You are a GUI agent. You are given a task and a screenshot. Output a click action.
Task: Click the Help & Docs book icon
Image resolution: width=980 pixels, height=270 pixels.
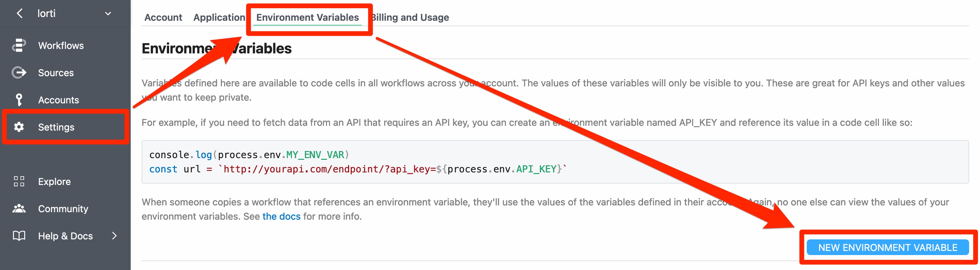pyautogui.click(x=19, y=236)
